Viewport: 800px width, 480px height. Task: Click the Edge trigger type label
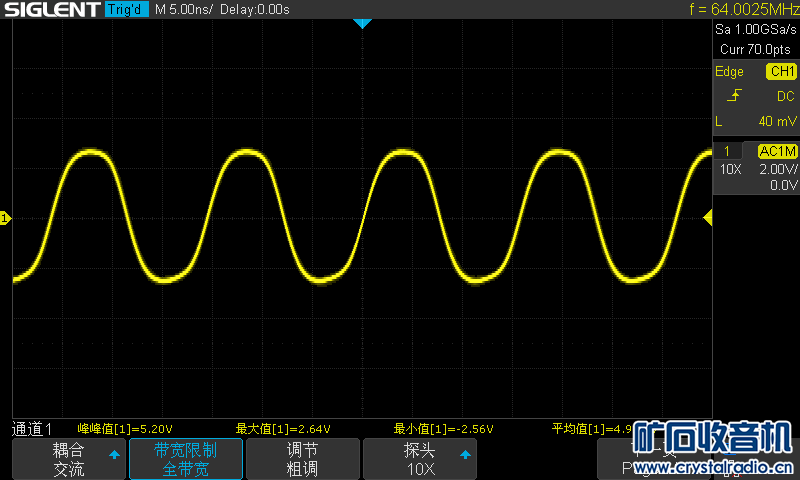[x=729, y=71]
